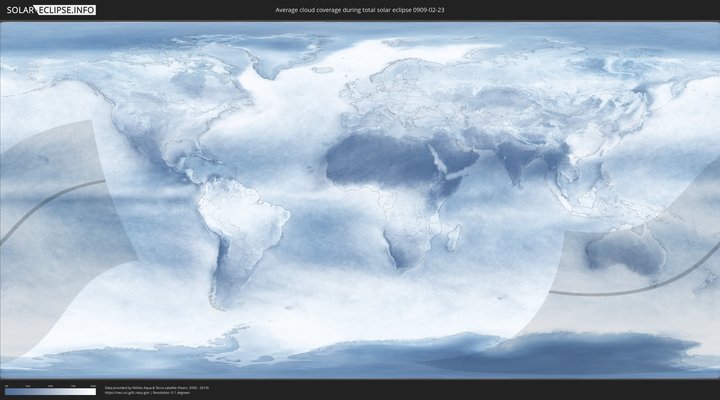Click the 'Data provided by' credit line

pyautogui.click(x=157, y=388)
